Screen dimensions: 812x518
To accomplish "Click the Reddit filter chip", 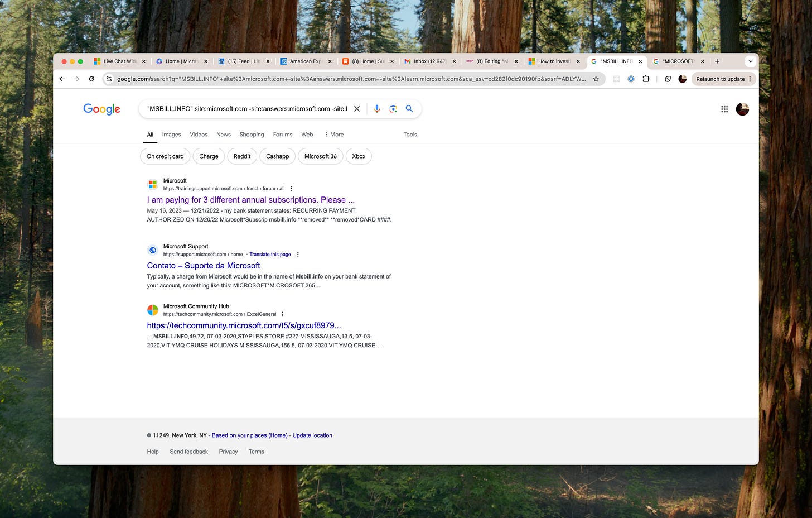I will point(242,156).
